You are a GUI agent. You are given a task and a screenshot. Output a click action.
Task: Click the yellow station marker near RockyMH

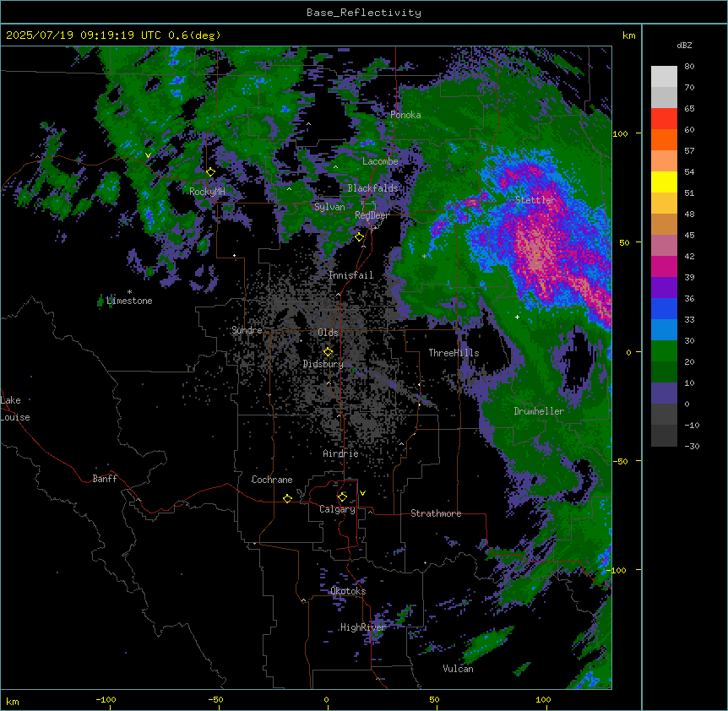coord(210,172)
